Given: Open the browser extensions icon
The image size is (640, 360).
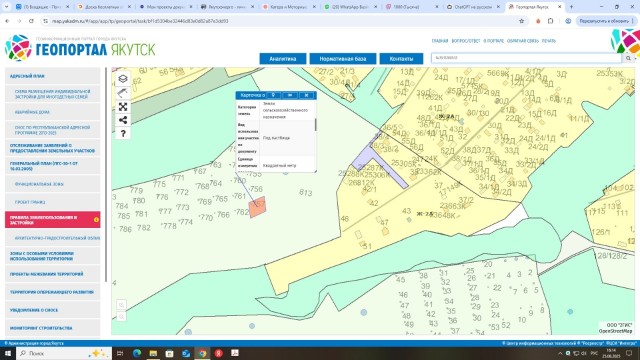Looking at the screenshot, I should [550, 21].
